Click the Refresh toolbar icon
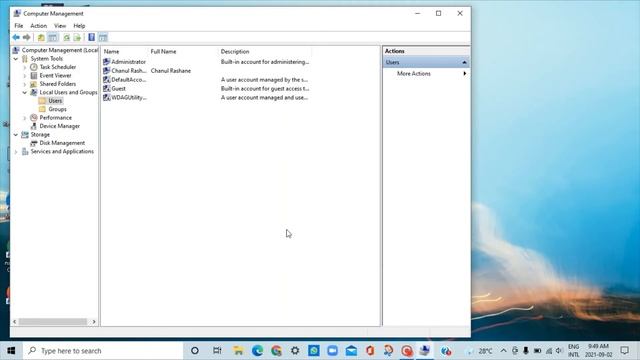 [x=67, y=38]
